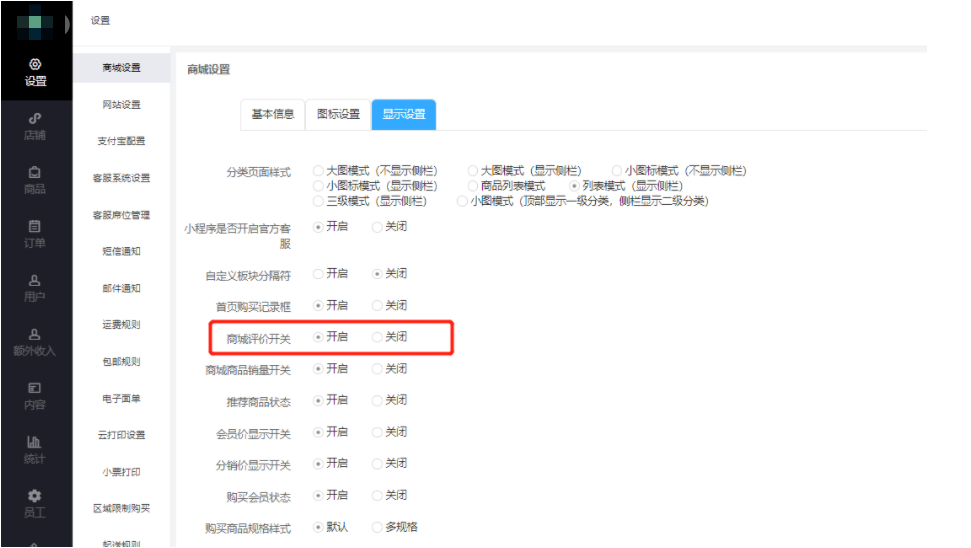Set 商城商品销量开关 to 开启
Image resolution: width=971 pixels, height=548 pixels.
tap(318, 369)
